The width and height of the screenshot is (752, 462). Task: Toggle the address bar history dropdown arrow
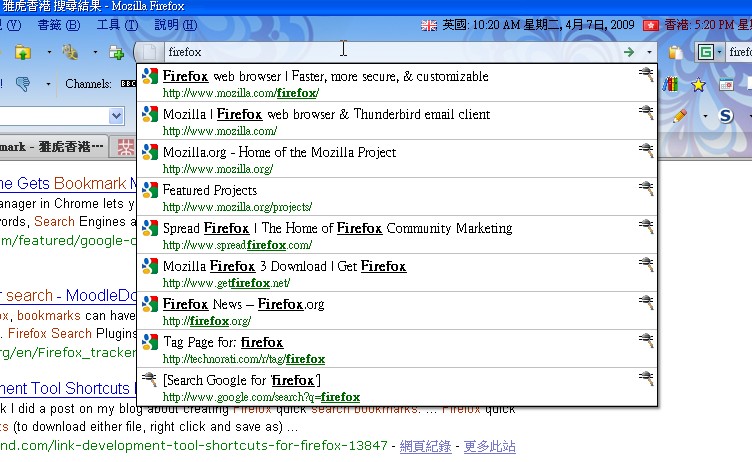click(x=649, y=52)
